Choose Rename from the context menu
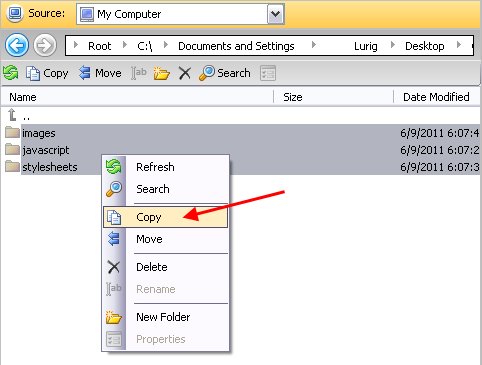482x365 pixels. (x=166, y=289)
